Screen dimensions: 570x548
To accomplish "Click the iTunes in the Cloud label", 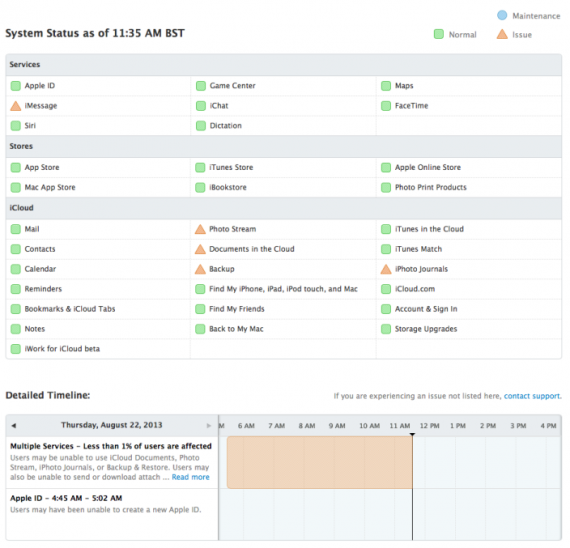I will coord(429,229).
